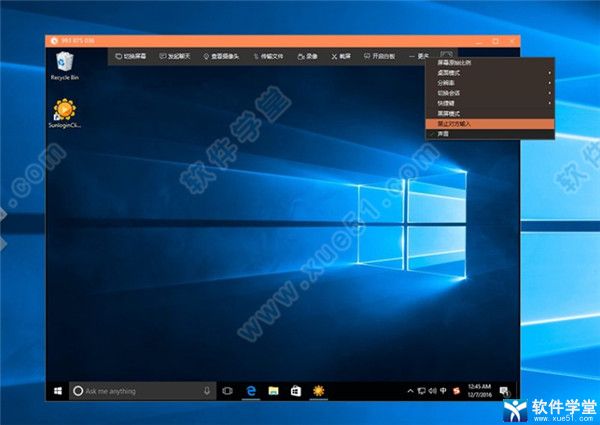Click the Sunlogin icon in taskbar
Image resolution: width=600 pixels, height=425 pixels.
[318, 390]
